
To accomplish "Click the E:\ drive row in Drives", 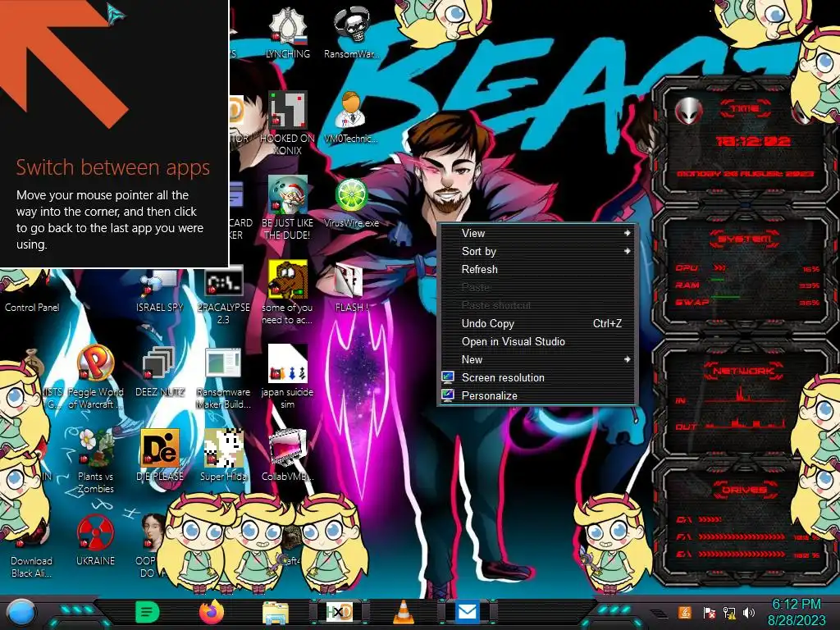I will coord(747,554).
